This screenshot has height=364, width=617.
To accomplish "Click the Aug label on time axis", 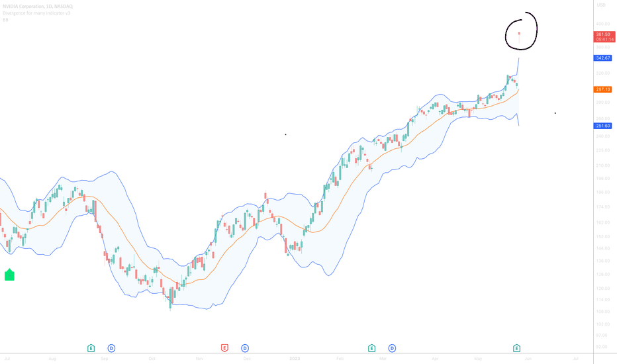I will 52,359.
